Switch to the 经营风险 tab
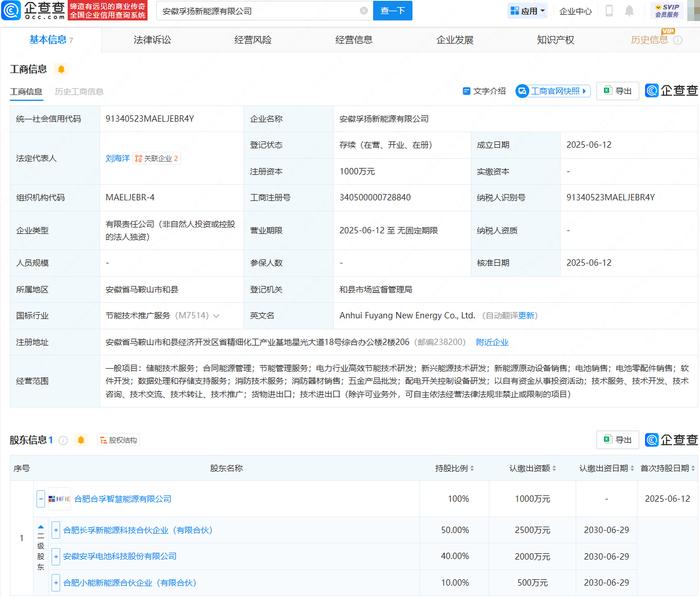This screenshot has height=598, width=700. pos(253,40)
